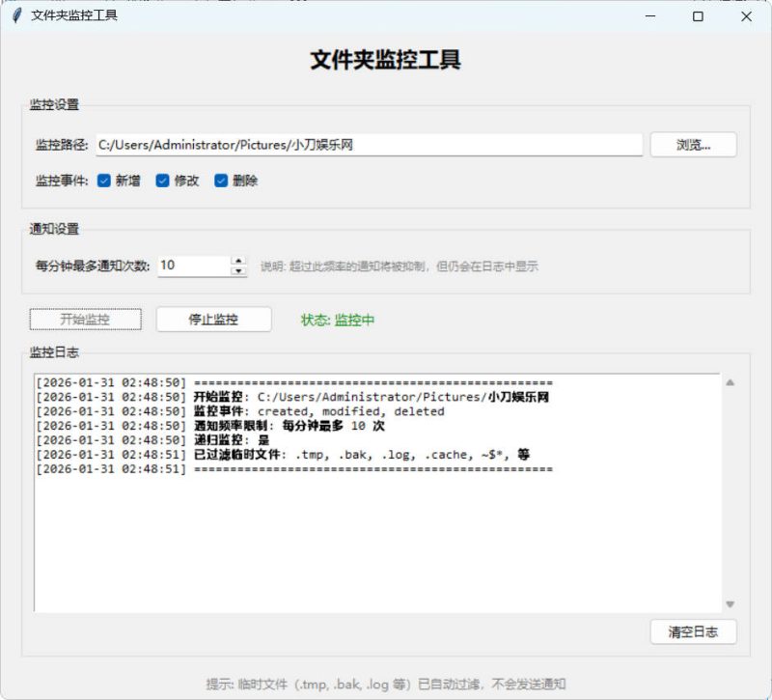Click the bottom hint about temporary files
Viewport: 772px width, 700px height.
click(386, 683)
